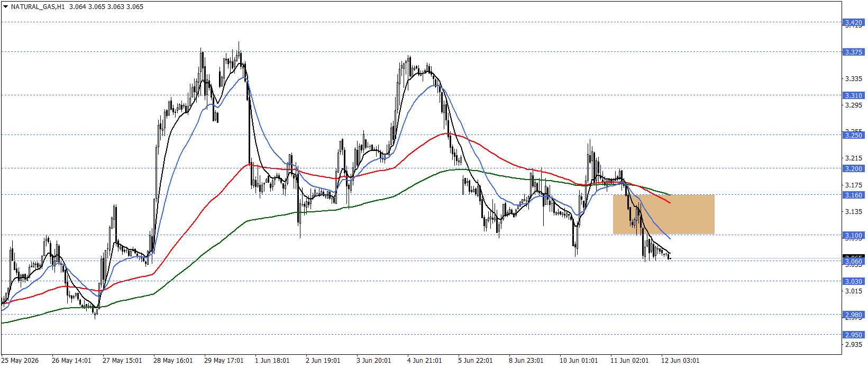Click the 3 Jun 20:01 time label
The height and width of the screenshot is (367, 868).
click(374, 361)
